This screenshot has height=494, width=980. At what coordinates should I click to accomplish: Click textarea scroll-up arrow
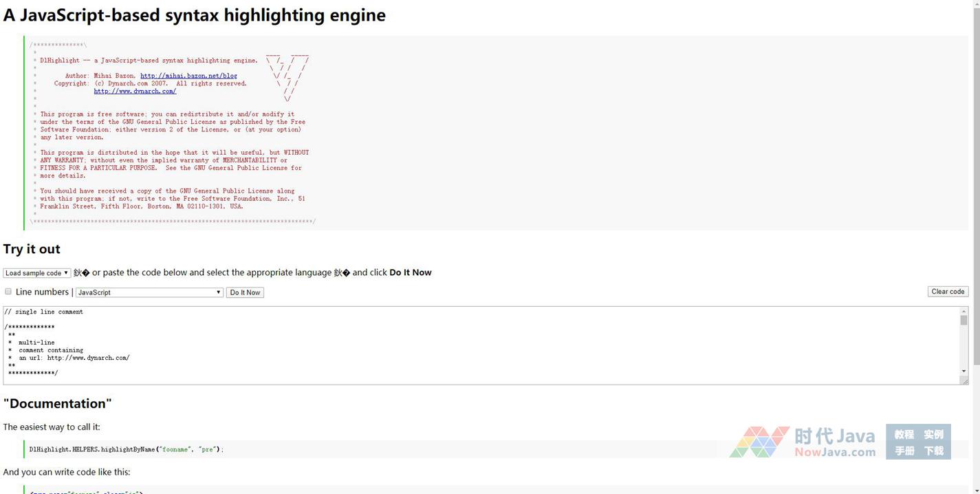click(963, 312)
